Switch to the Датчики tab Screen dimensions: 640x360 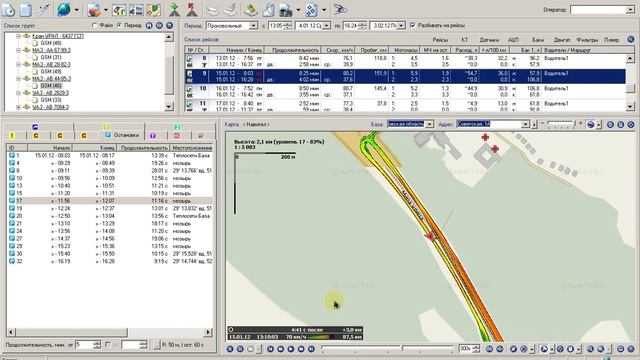(489, 40)
